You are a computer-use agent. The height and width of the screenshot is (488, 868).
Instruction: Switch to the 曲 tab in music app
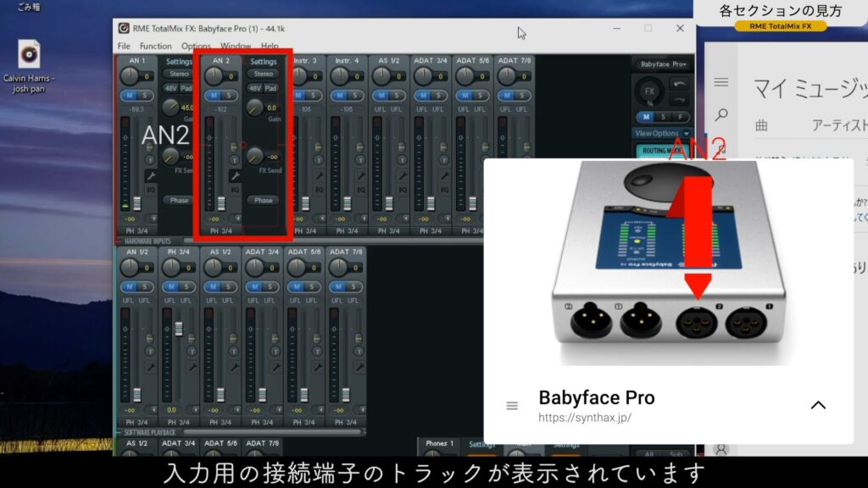tap(762, 125)
